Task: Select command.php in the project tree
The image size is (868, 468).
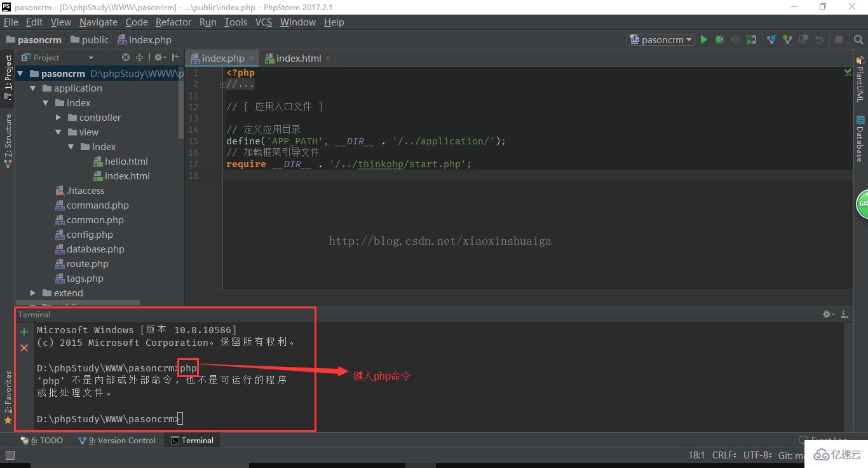Action: 92,205
